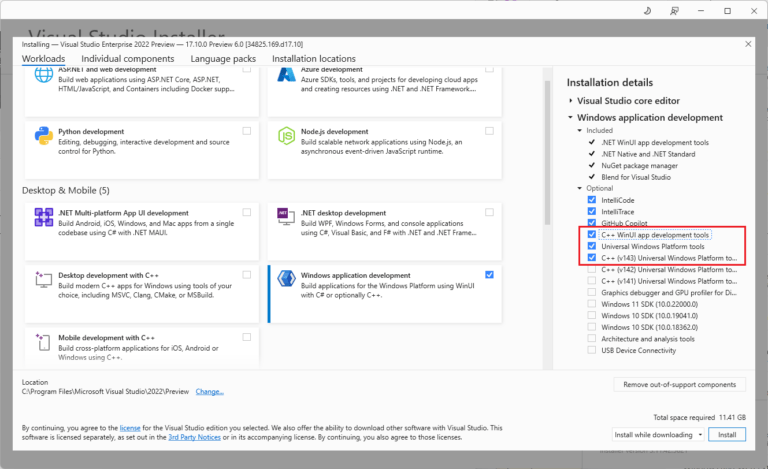Viewport: 768px width, 469px height.
Task: Click the Desktop & Mobile (5) heading
Action: [x=66, y=190]
